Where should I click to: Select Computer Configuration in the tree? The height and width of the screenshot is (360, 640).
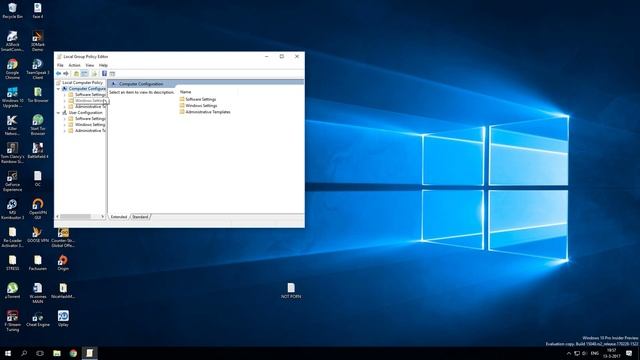coord(87,89)
